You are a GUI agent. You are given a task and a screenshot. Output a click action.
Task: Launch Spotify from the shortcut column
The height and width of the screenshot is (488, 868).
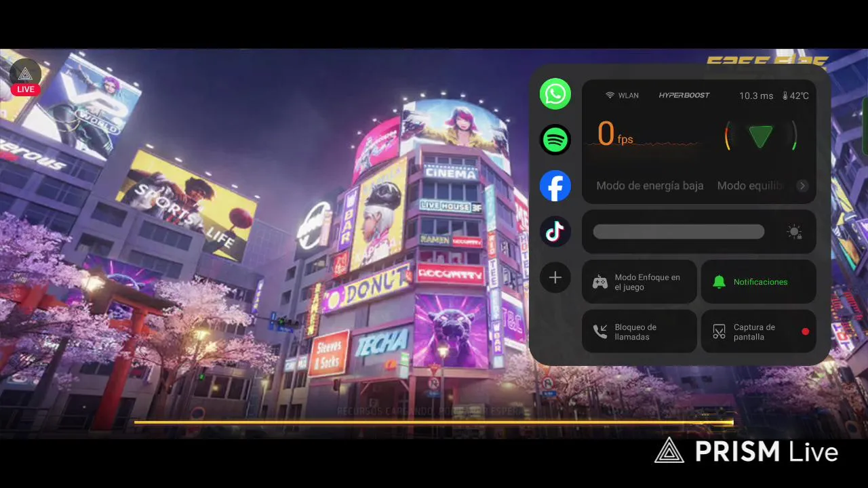pos(555,140)
